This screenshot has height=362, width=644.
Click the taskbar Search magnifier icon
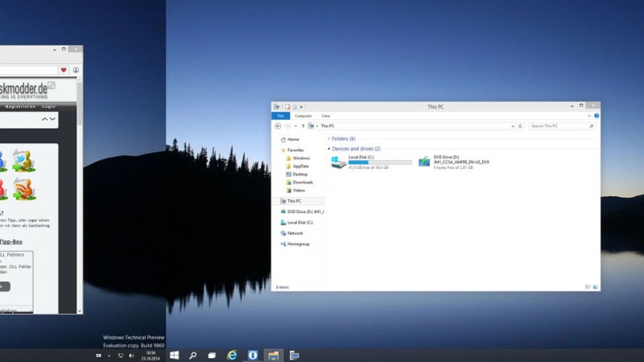coord(193,355)
